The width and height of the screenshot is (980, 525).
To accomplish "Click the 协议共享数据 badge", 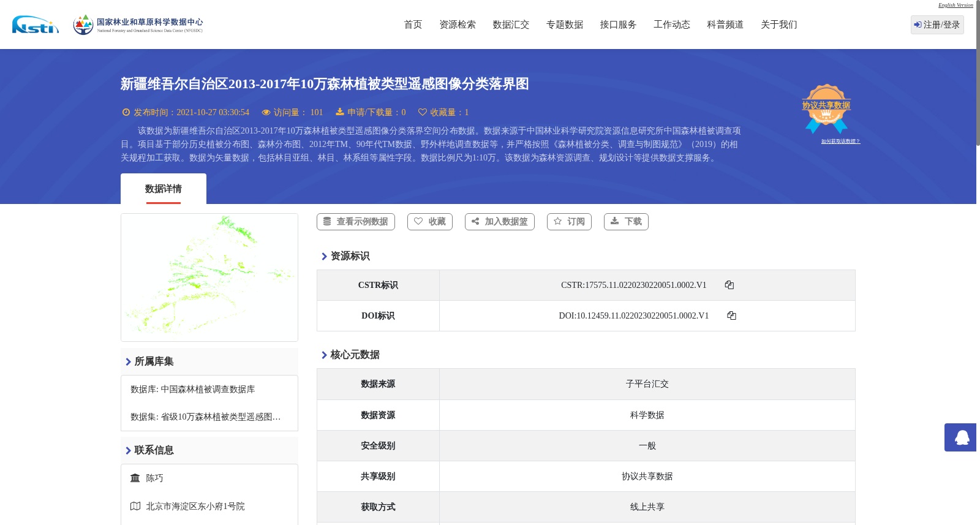I will [x=826, y=108].
